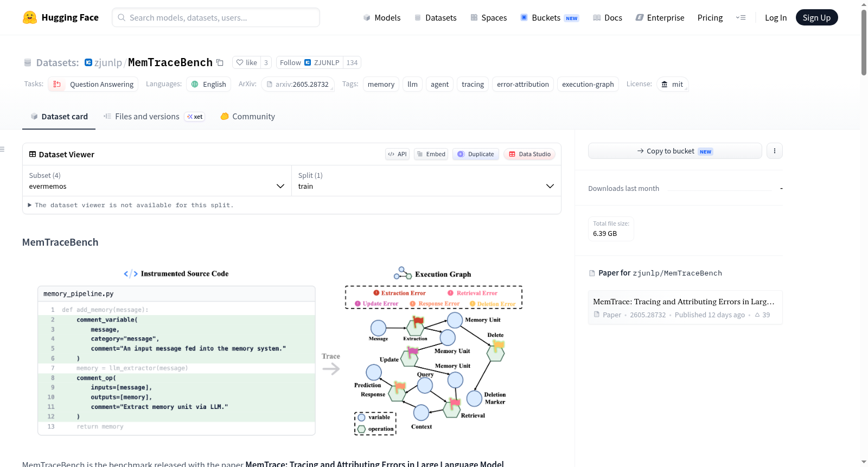Open the Datasets page

[x=435, y=17]
